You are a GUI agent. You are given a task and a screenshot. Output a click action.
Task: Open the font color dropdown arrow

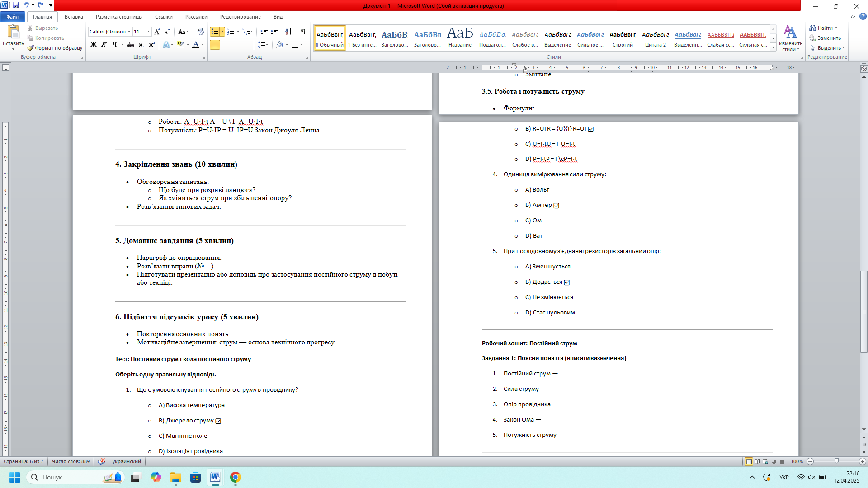(203, 45)
